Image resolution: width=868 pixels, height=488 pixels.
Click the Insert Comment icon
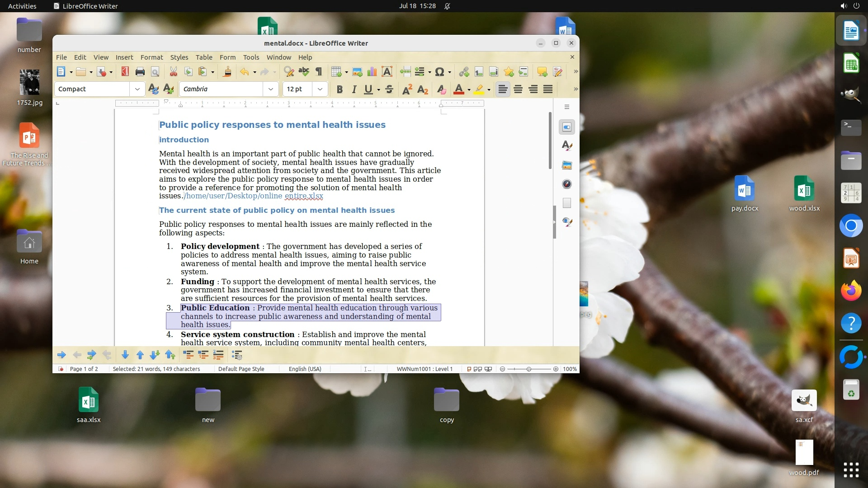542,72
